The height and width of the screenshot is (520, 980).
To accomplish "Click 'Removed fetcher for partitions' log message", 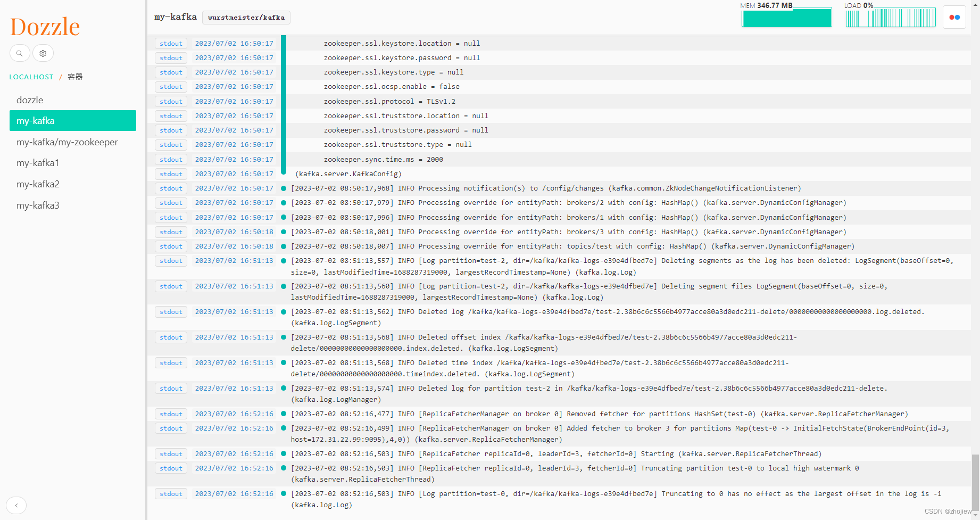I will (x=599, y=414).
